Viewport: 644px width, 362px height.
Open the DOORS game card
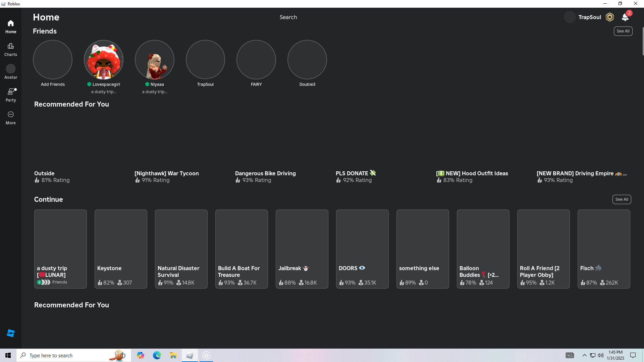(362, 249)
